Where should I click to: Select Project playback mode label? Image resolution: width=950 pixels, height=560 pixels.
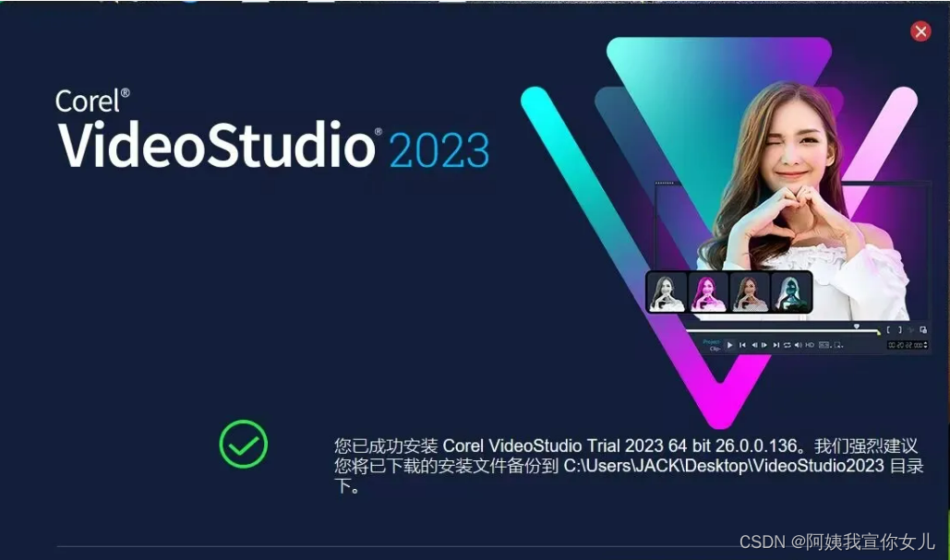click(711, 342)
